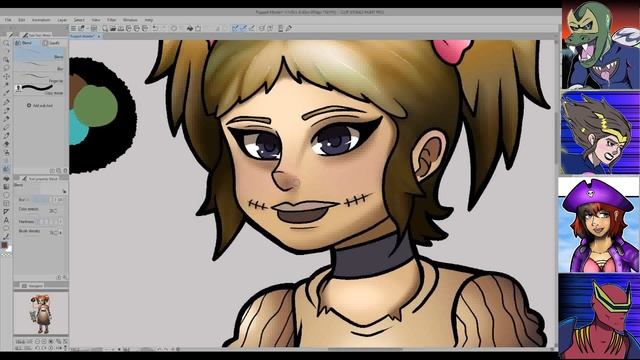Open the Window menu

(x=130, y=20)
